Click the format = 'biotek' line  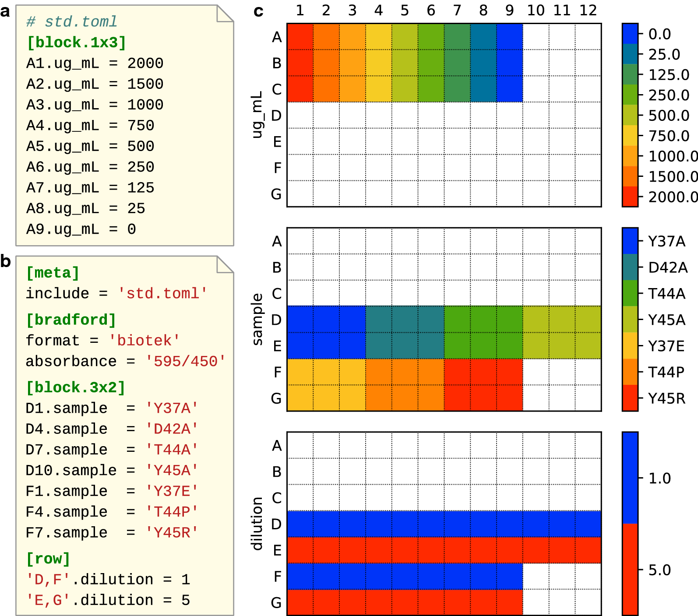click(x=103, y=340)
